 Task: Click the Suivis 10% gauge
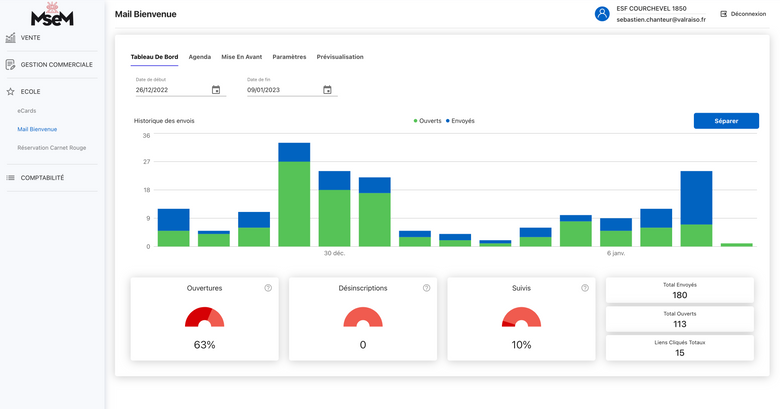521,317
